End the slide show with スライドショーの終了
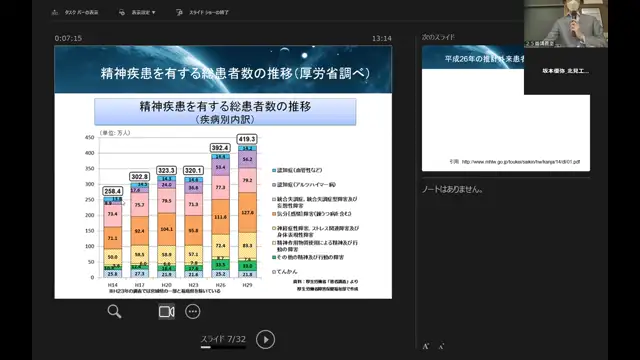 click(203, 12)
